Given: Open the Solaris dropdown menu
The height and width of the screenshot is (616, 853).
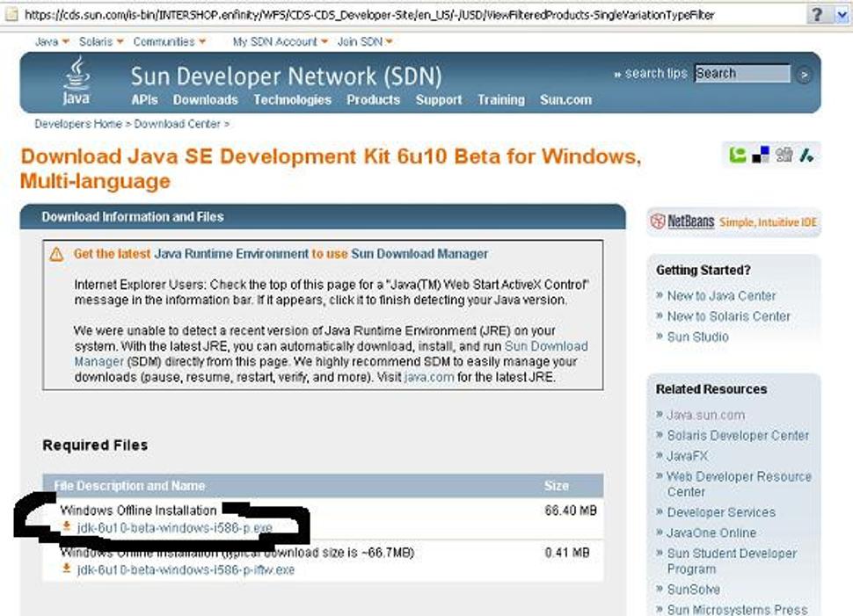Looking at the screenshot, I should (101, 41).
